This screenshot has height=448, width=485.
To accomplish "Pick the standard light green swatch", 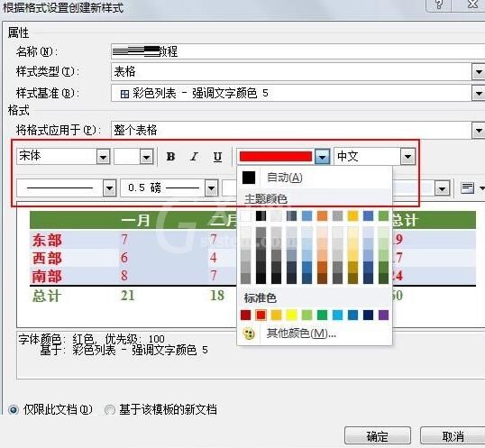I will click(x=307, y=315).
